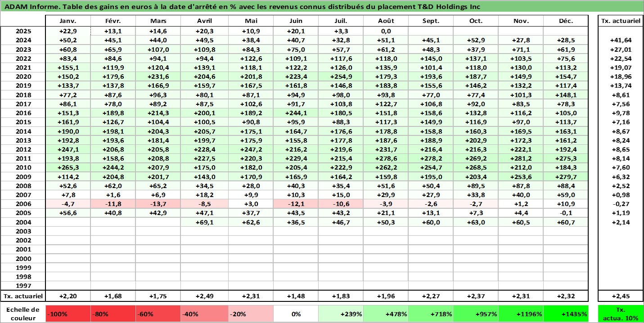Click the 'Echelle de couleur' legend label
The height and width of the screenshot is (323, 644).
tap(23, 314)
